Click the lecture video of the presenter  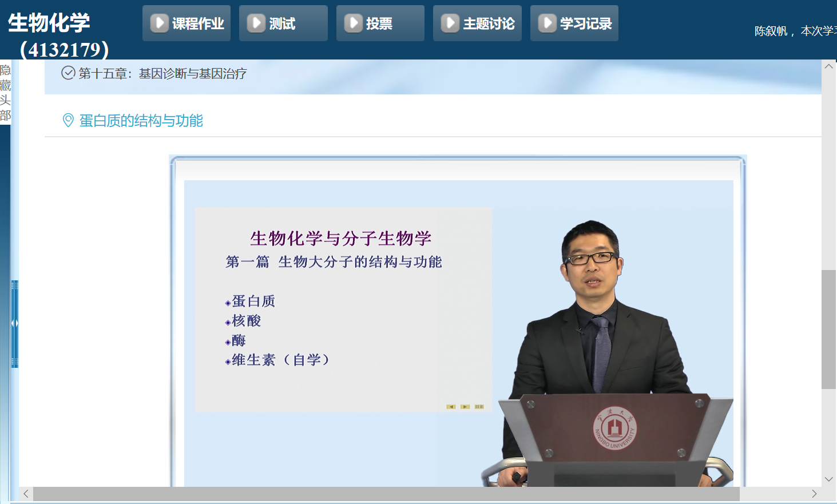606,332
